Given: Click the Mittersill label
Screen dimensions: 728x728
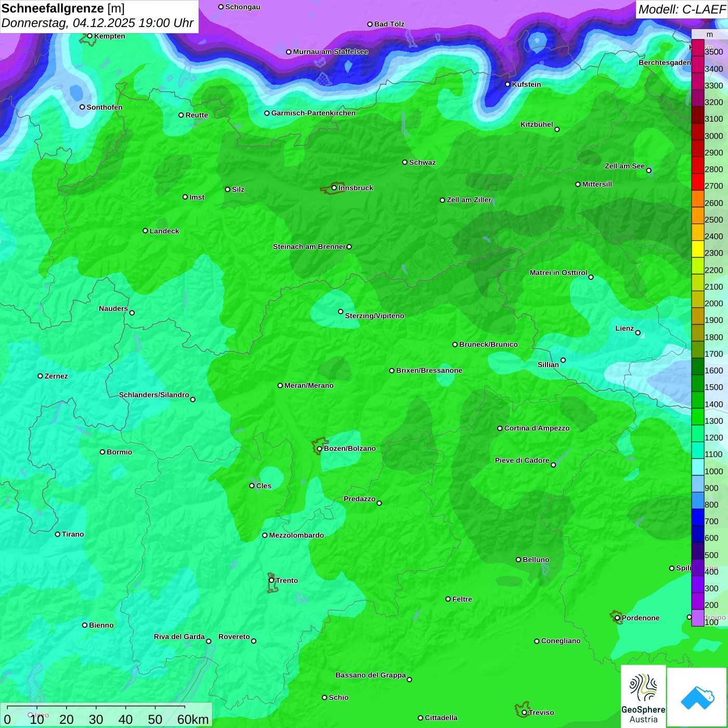Looking at the screenshot, I should coord(597,184).
